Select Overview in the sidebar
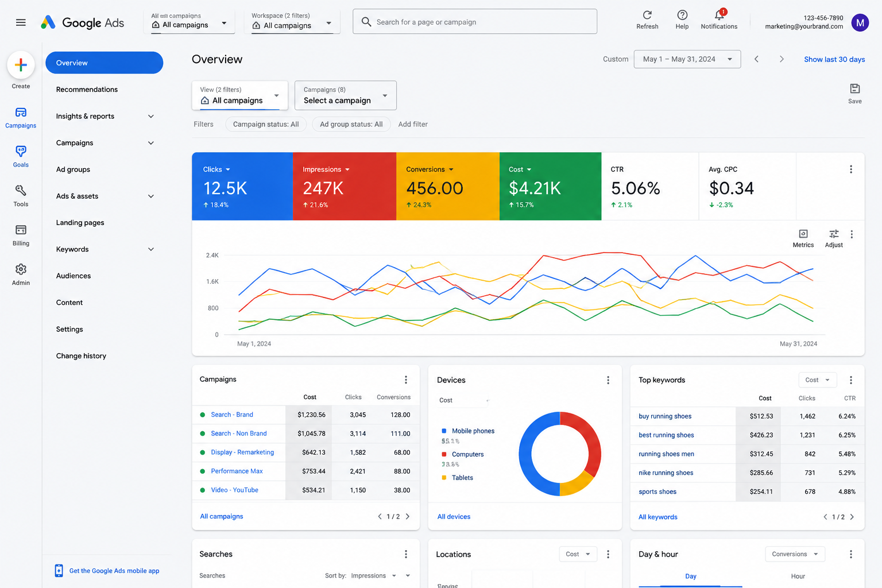The height and width of the screenshot is (588, 882). tap(105, 63)
